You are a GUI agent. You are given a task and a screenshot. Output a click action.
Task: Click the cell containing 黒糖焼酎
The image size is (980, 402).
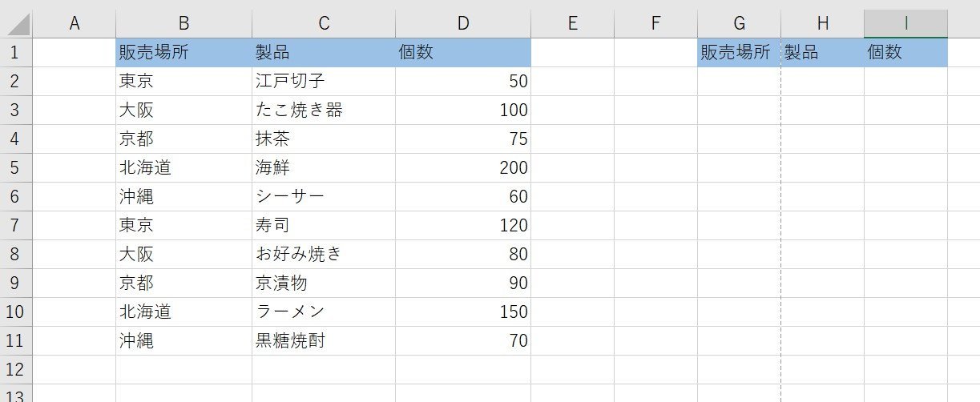click(324, 341)
